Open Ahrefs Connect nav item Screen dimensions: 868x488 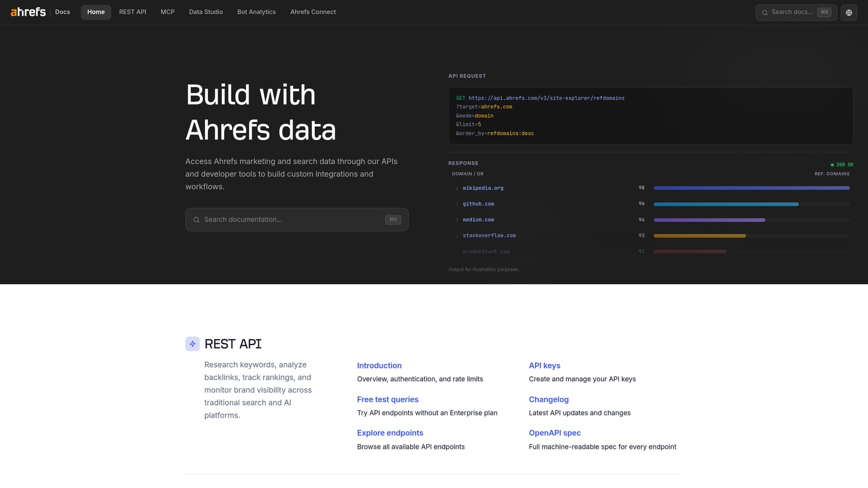(x=313, y=12)
